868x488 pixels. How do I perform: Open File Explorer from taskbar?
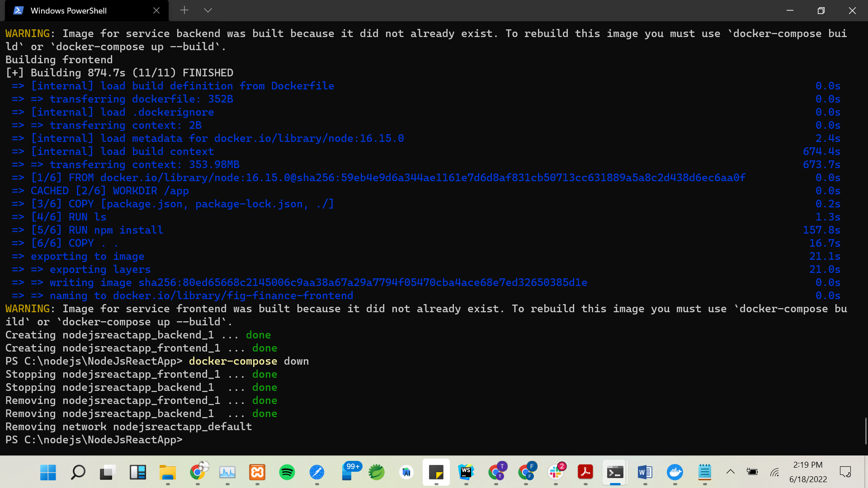click(x=167, y=472)
